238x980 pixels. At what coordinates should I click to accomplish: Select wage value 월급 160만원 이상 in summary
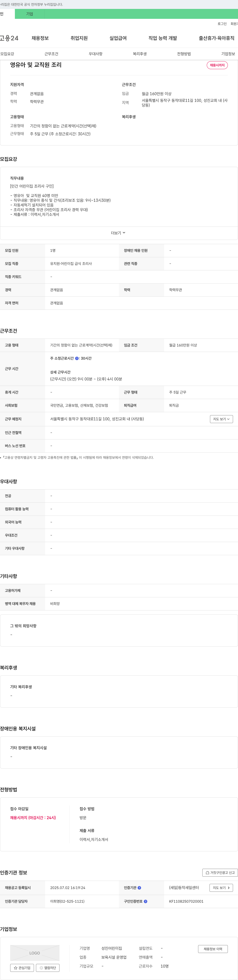pyautogui.click(x=156, y=94)
